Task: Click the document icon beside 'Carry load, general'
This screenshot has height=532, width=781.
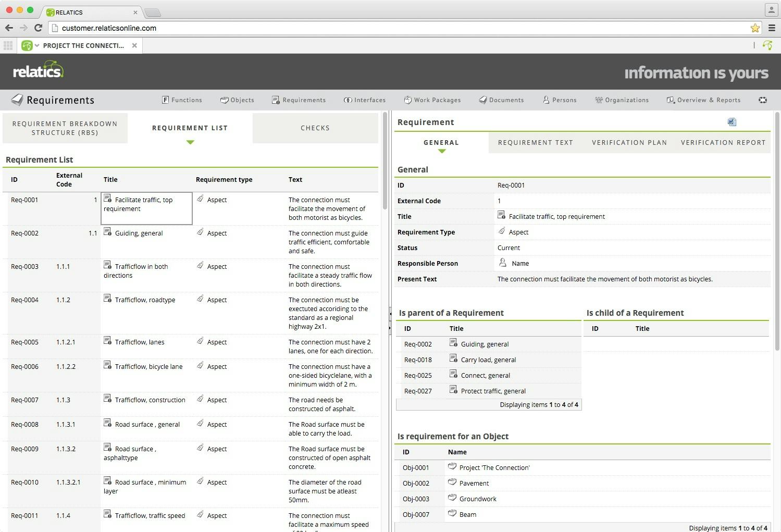Action: (453, 358)
